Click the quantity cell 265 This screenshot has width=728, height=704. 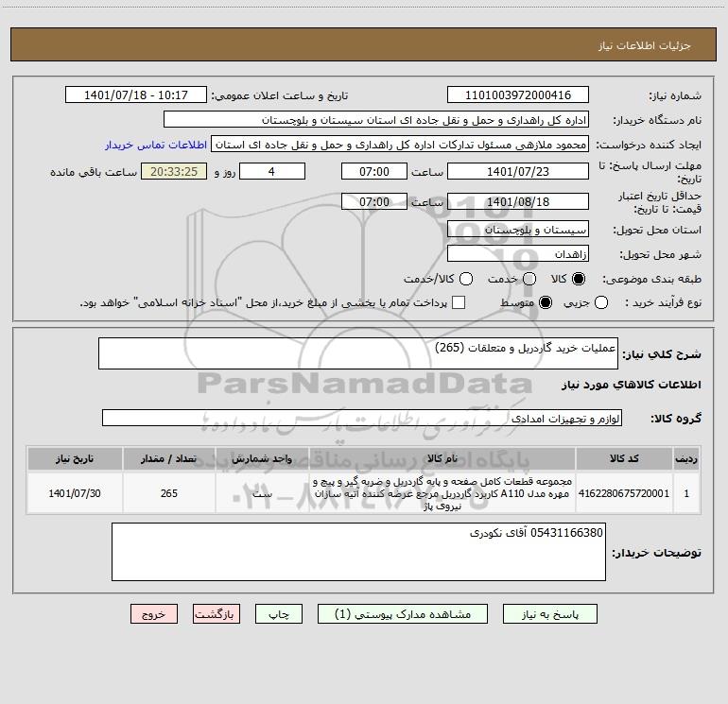(x=169, y=493)
